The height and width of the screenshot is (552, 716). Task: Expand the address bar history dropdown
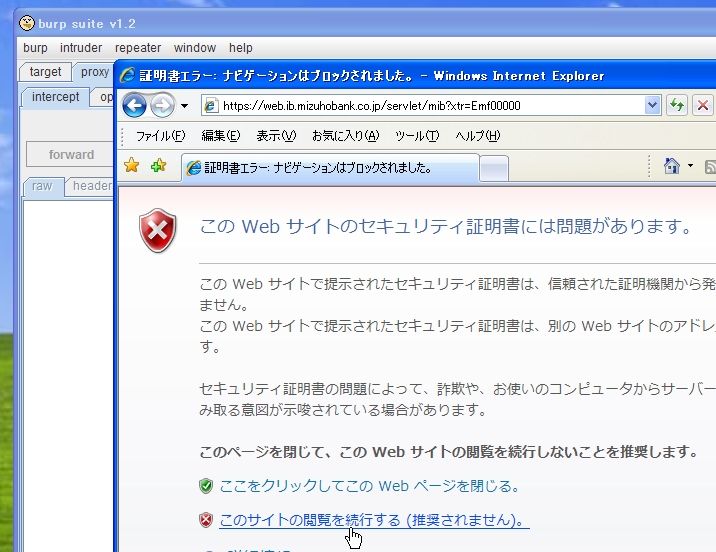[652, 106]
